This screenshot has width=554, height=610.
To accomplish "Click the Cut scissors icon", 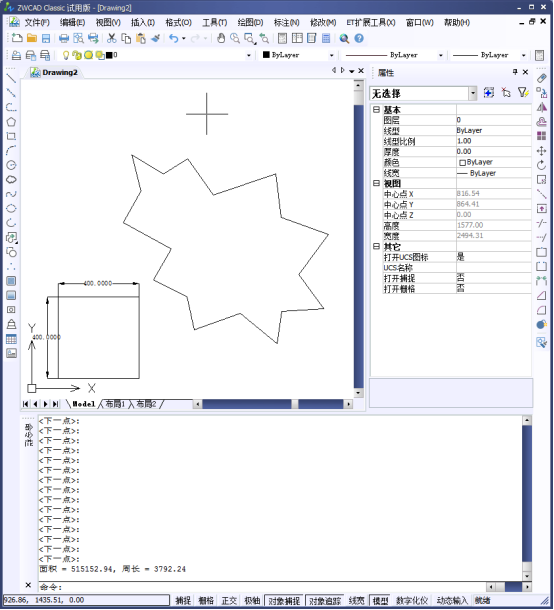I will pyautogui.click(x=112, y=38).
